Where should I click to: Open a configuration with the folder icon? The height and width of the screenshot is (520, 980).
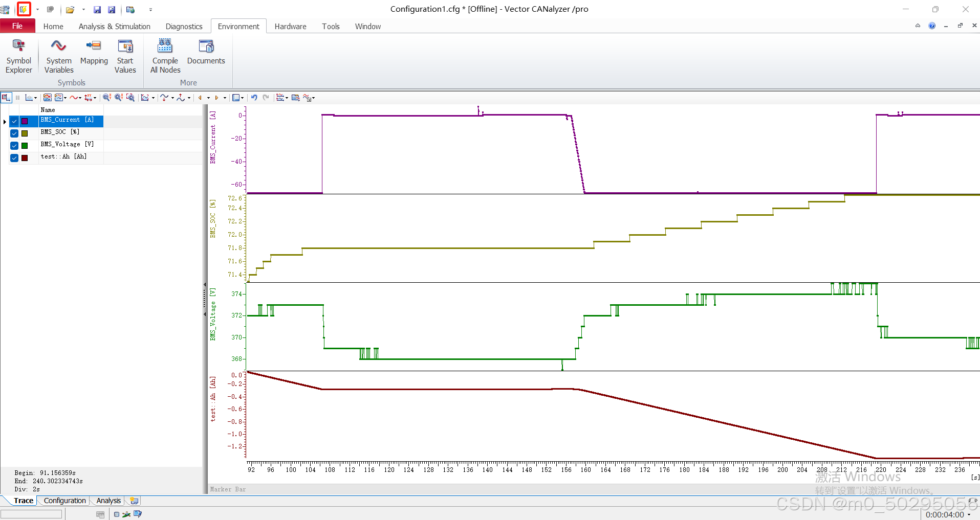click(x=70, y=9)
